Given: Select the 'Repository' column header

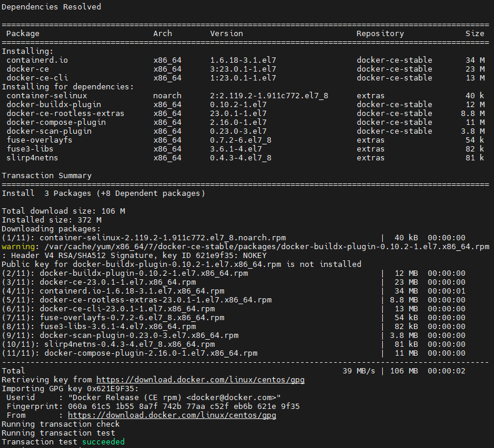Looking at the screenshot, I should click(x=380, y=34).
